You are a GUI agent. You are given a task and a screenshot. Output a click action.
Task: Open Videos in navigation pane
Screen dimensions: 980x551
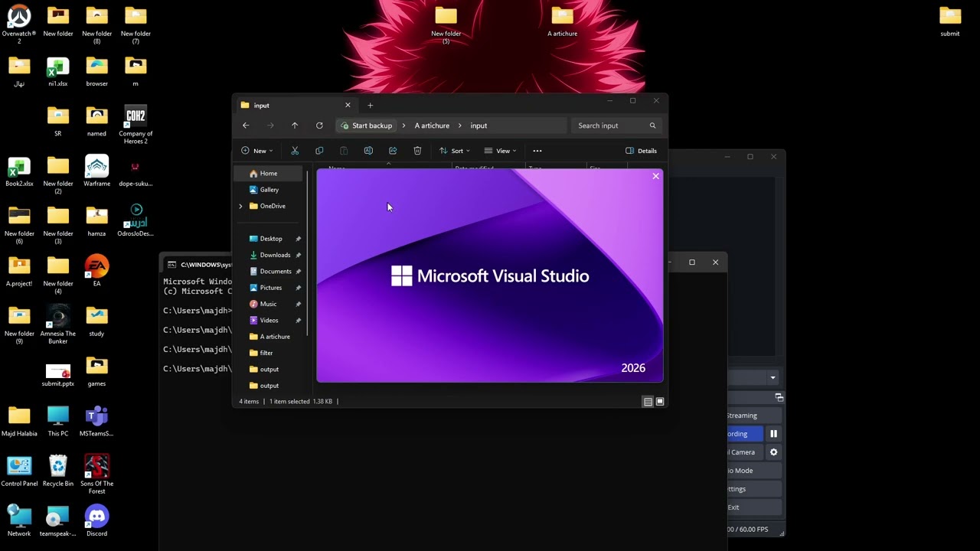click(269, 321)
